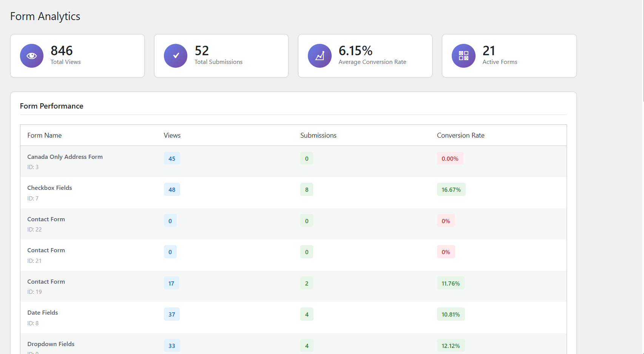Open the Canada Only Address Form entry
The width and height of the screenshot is (644, 354).
65,157
